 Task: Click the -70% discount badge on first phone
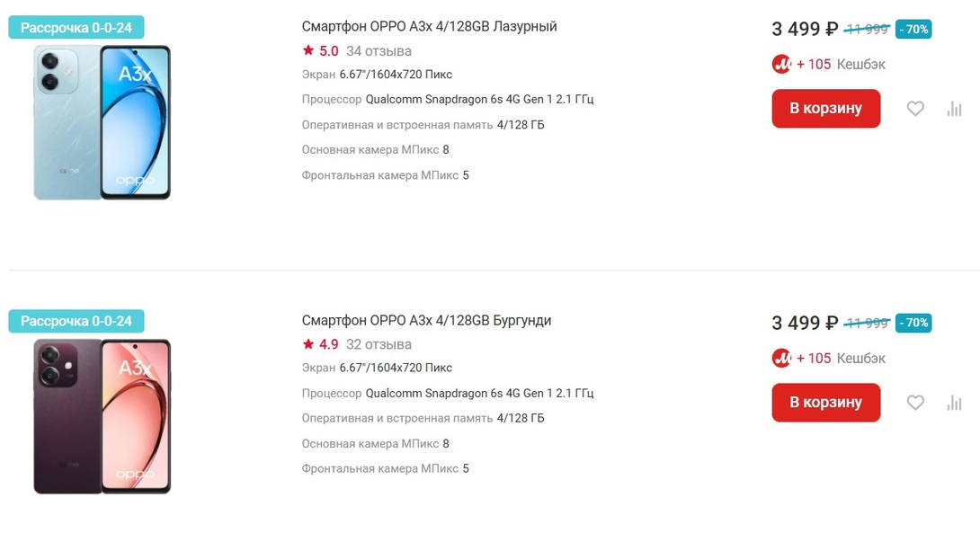[913, 29]
